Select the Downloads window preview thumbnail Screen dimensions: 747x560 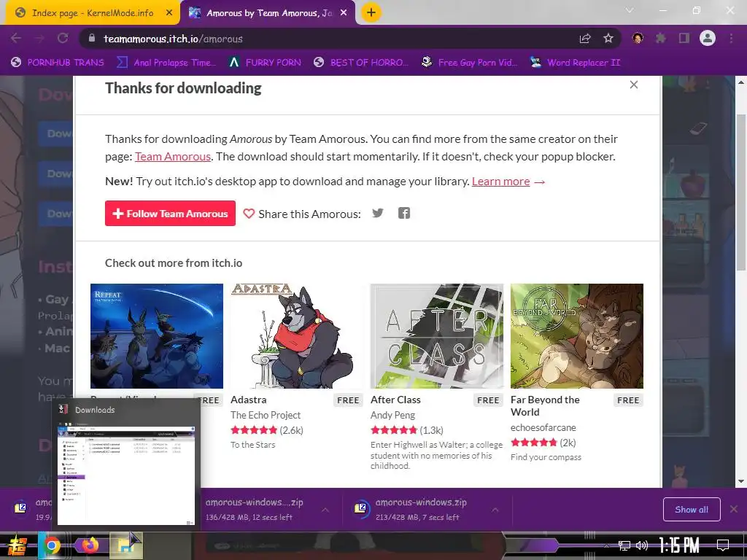click(x=126, y=475)
